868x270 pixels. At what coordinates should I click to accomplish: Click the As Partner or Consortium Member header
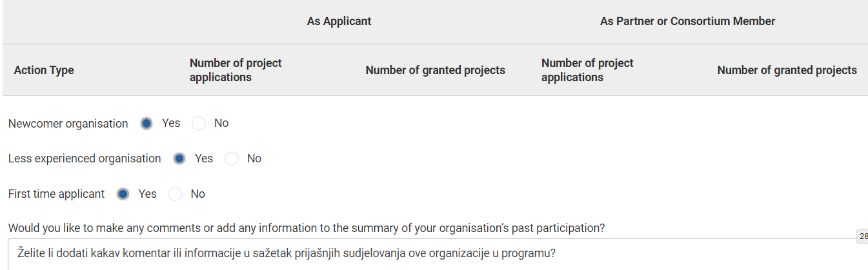687,21
